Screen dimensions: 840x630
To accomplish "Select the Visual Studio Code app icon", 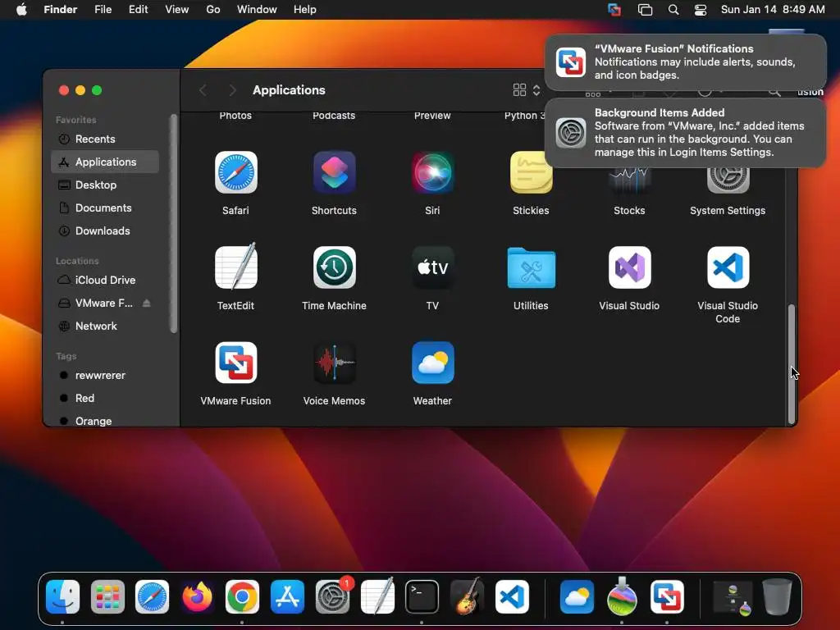I will [728, 267].
